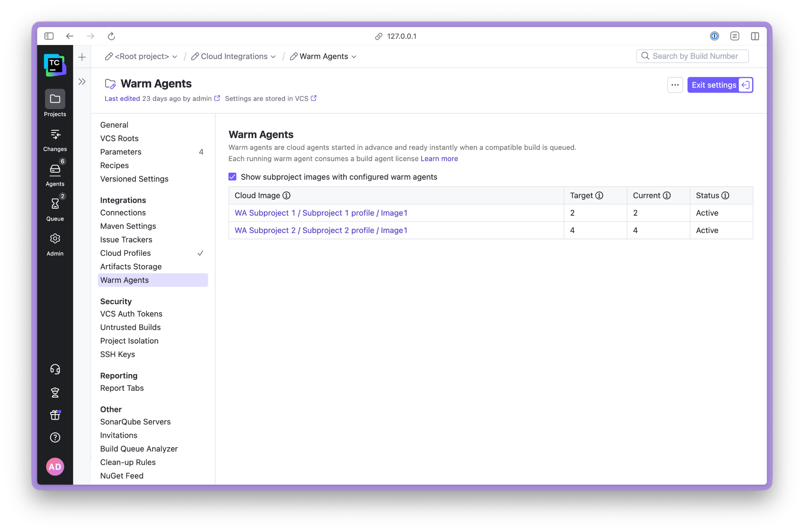
Task: Click the browser reload icon
Action: (x=111, y=36)
